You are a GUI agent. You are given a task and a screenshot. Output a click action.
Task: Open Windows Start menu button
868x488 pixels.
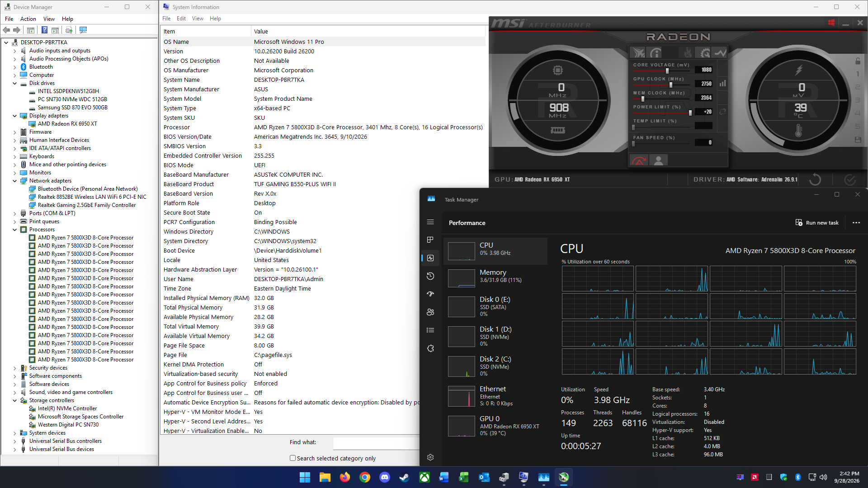[x=305, y=477]
